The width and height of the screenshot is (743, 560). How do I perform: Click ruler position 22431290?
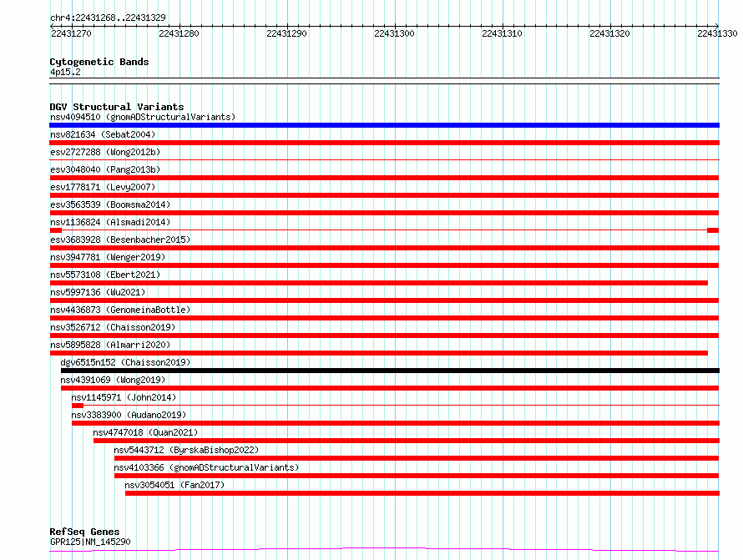point(286,33)
